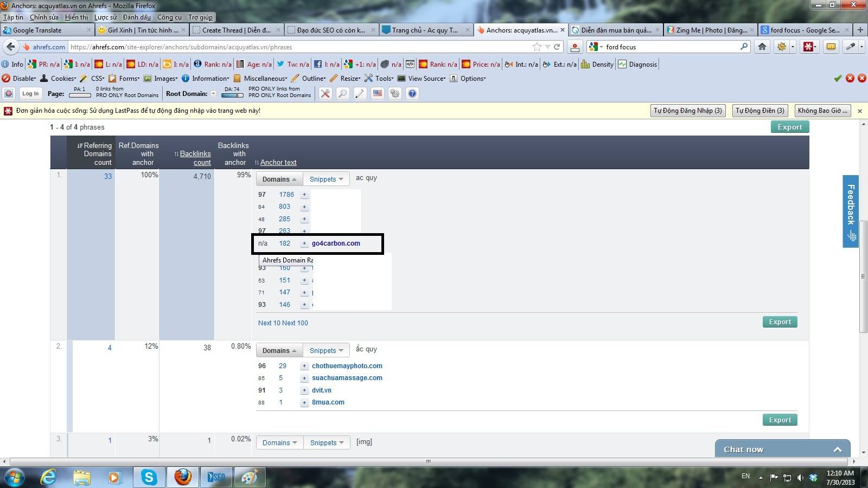Expand dvit.vn row with plus button
Image resolution: width=868 pixels, height=488 pixels.
[x=304, y=390]
